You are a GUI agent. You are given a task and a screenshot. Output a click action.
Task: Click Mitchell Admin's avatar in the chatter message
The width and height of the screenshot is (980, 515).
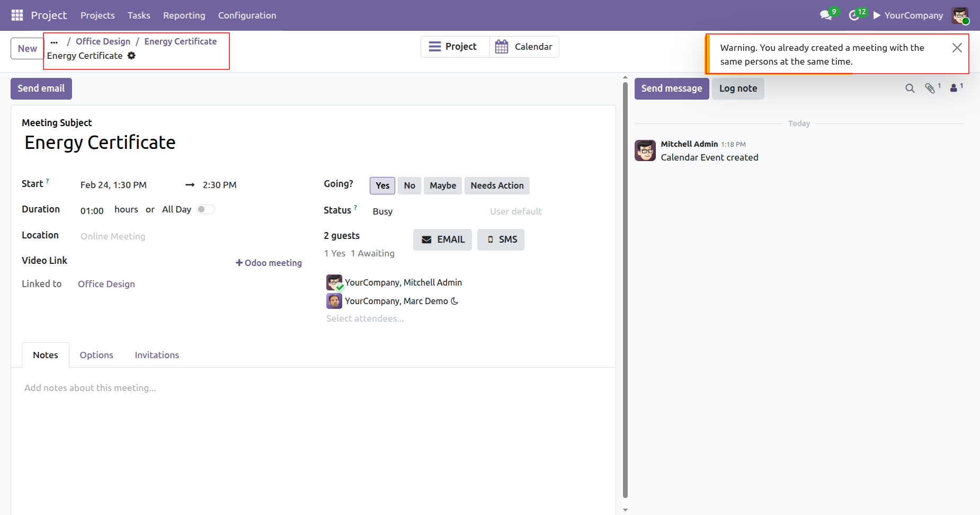click(645, 150)
